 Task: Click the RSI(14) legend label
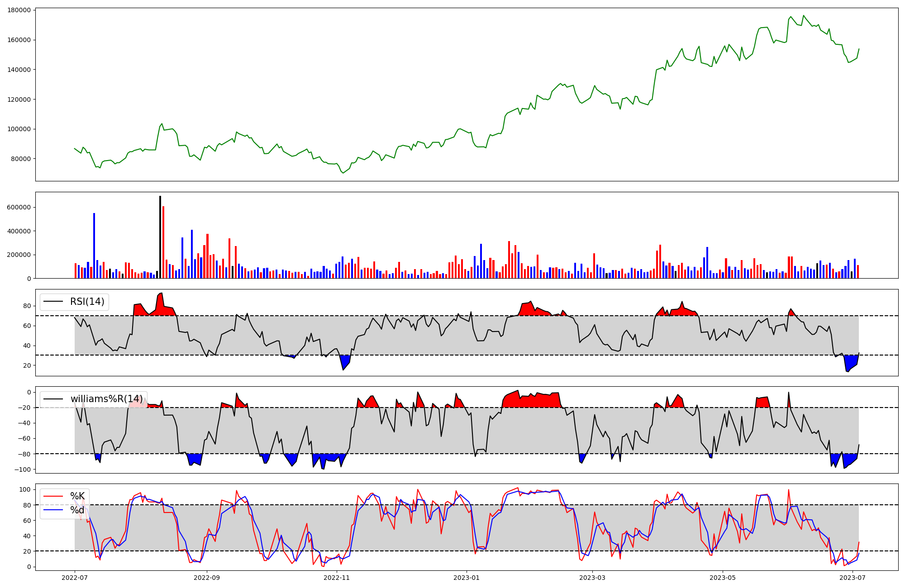coord(87,302)
